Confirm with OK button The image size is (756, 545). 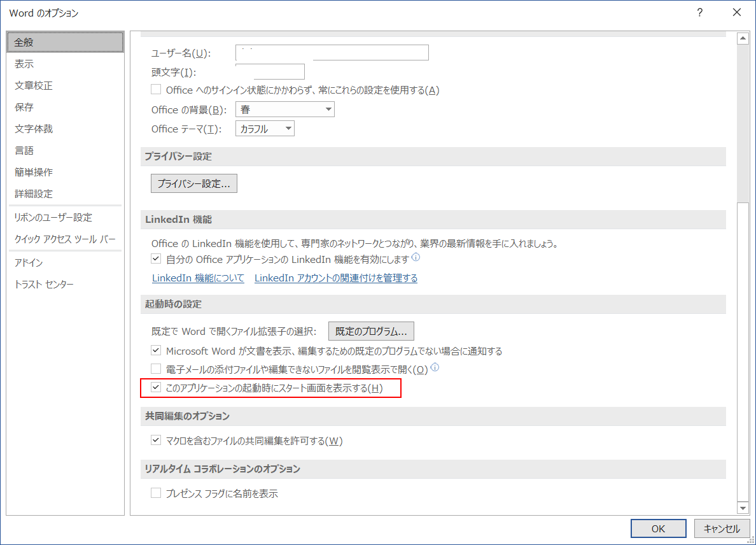(658, 528)
